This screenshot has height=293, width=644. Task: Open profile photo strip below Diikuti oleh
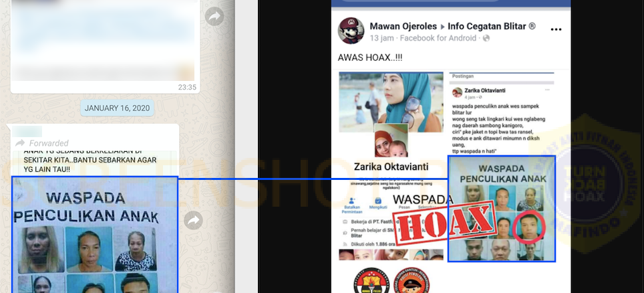(x=391, y=255)
